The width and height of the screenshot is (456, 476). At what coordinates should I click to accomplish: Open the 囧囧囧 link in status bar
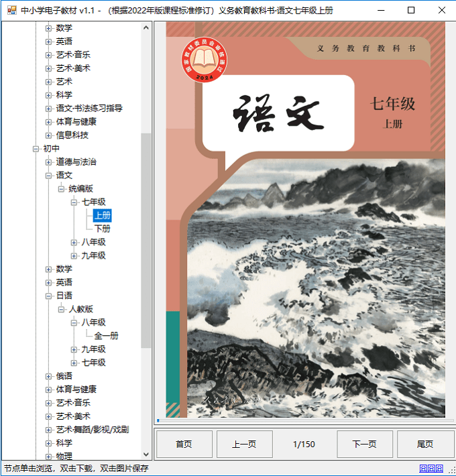(x=431, y=469)
